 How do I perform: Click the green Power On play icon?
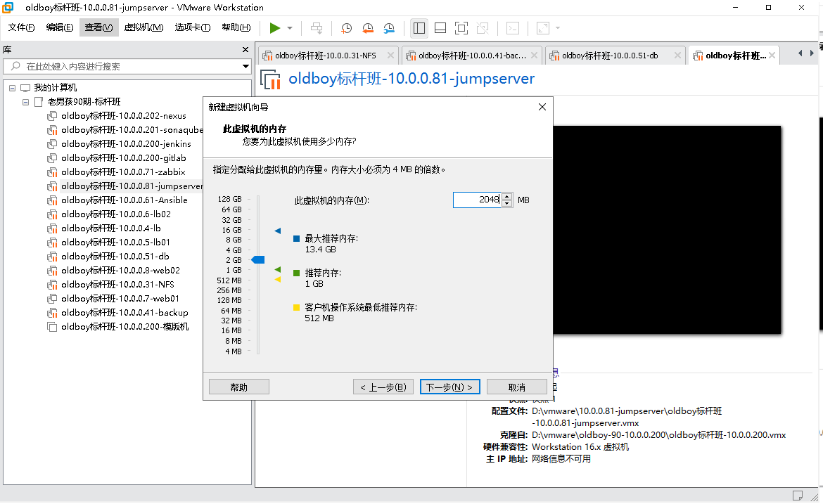point(274,28)
